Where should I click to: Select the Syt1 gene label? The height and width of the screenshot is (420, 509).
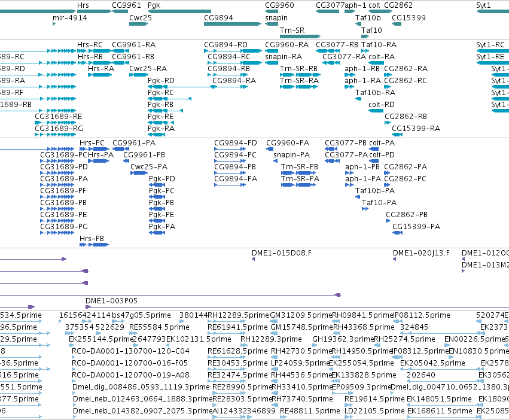(483, 5)
